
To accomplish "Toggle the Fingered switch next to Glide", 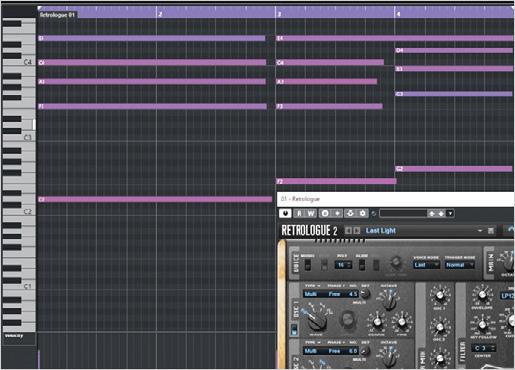I will coord(376,265).
